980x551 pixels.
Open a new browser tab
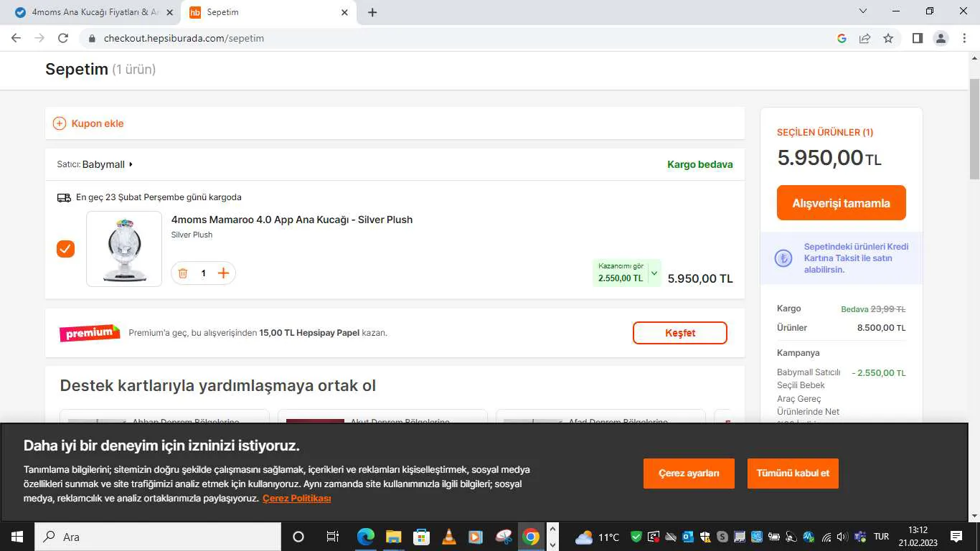(x=372, y=12)
